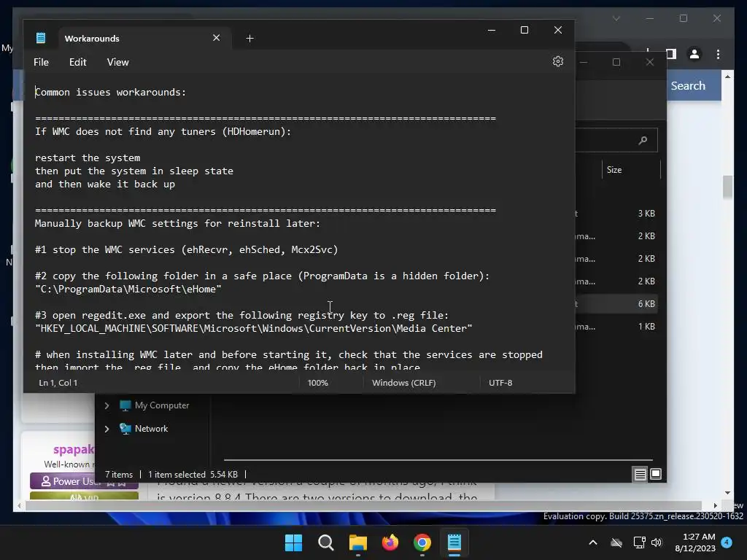This screenshot has width=747, height=560.
Task: Click browser horizontal scroll right arrow
Action: click(716, 506)
